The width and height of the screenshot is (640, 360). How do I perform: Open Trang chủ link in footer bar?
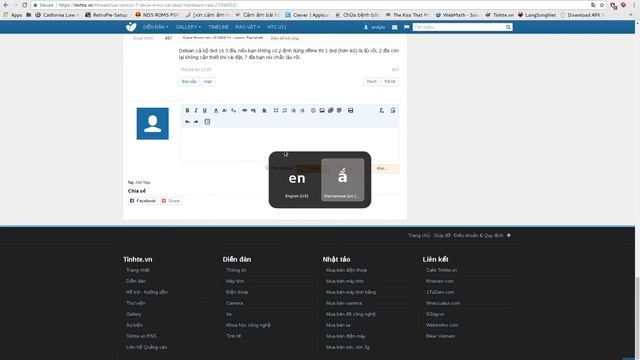click(x=419, y=236)
